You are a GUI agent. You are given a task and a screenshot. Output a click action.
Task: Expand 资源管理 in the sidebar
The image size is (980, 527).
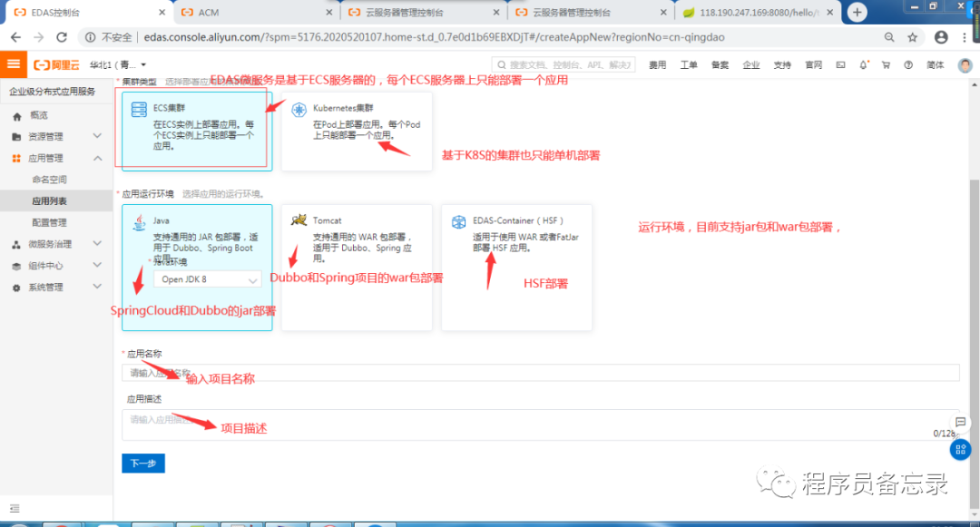coord(56,136)
